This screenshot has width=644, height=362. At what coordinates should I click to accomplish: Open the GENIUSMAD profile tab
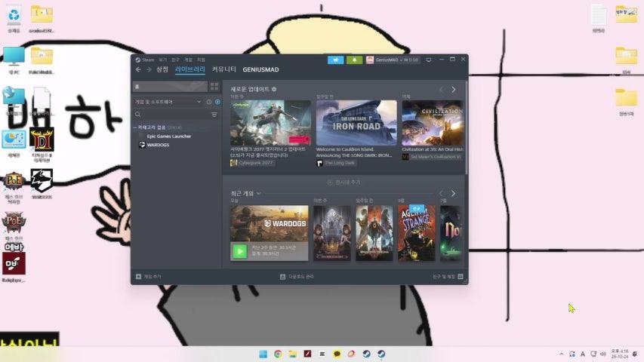coord(260,70)
